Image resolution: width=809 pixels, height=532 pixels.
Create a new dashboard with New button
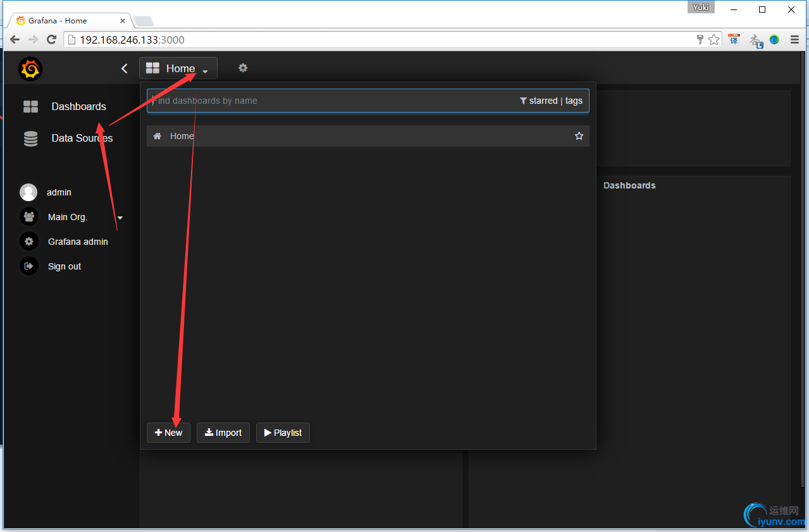pos(168,433)
